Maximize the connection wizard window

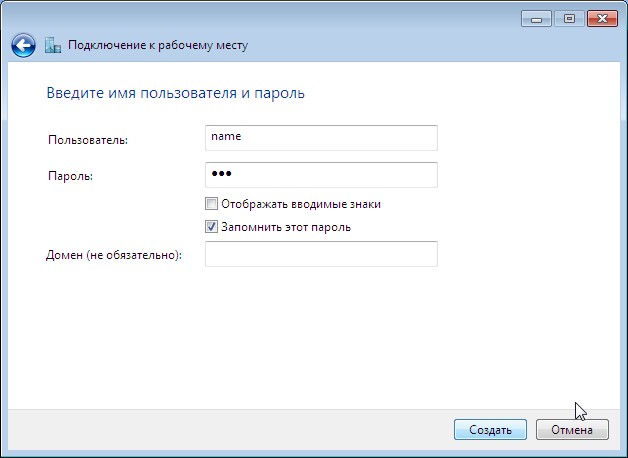[x=569, y=19]
